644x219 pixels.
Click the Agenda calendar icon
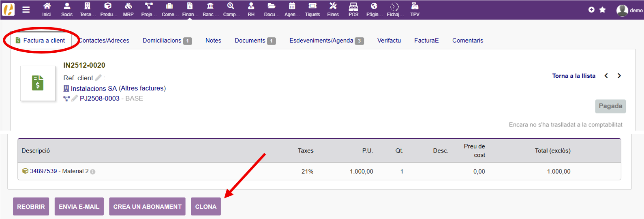pos(292,6)
